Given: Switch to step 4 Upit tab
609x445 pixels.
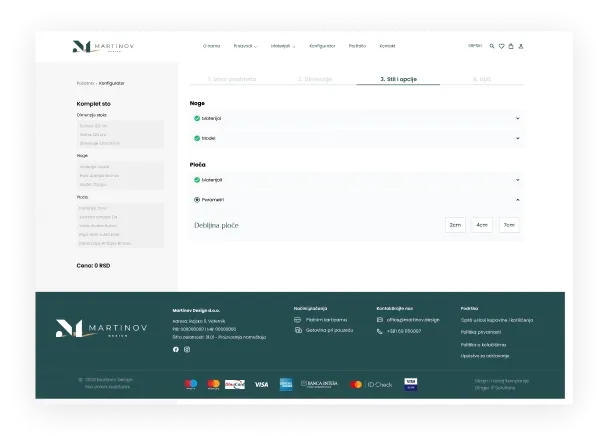Looking at the screenshot, I should [x=482, y=79].
